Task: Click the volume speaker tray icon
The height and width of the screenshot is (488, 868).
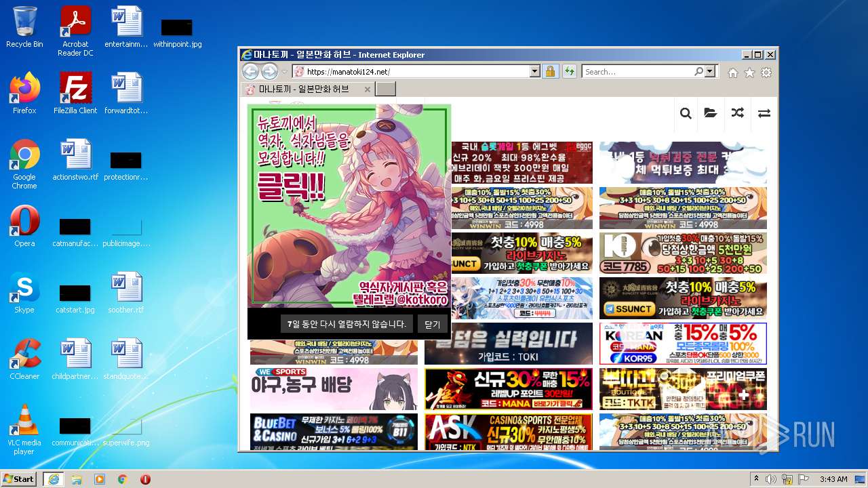Action: point(771,479)
